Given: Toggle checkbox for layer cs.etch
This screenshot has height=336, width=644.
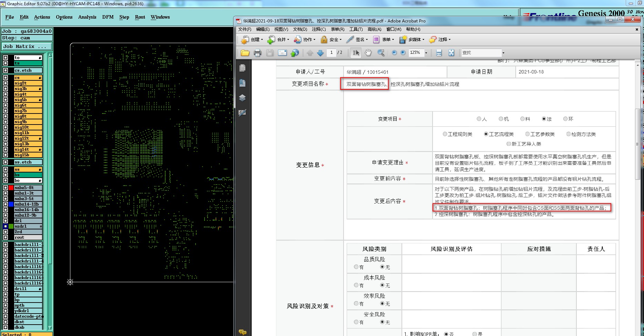Looking at the screenshot, I should (6, 70).
